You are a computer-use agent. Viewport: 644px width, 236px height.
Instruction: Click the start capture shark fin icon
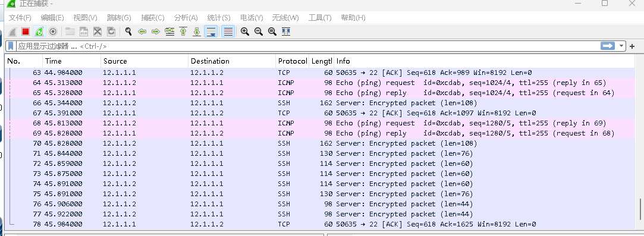[12, 32]
